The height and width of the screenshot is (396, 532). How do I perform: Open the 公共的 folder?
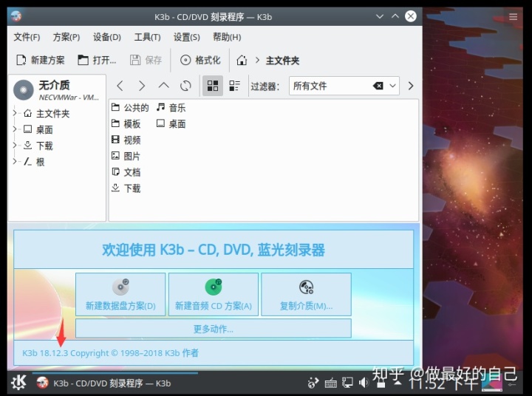(x=130, y=108)
